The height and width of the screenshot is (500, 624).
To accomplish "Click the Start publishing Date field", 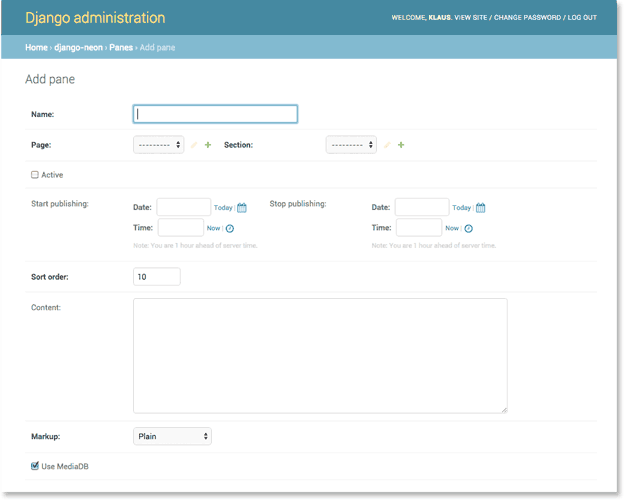I will coord(183,207).
